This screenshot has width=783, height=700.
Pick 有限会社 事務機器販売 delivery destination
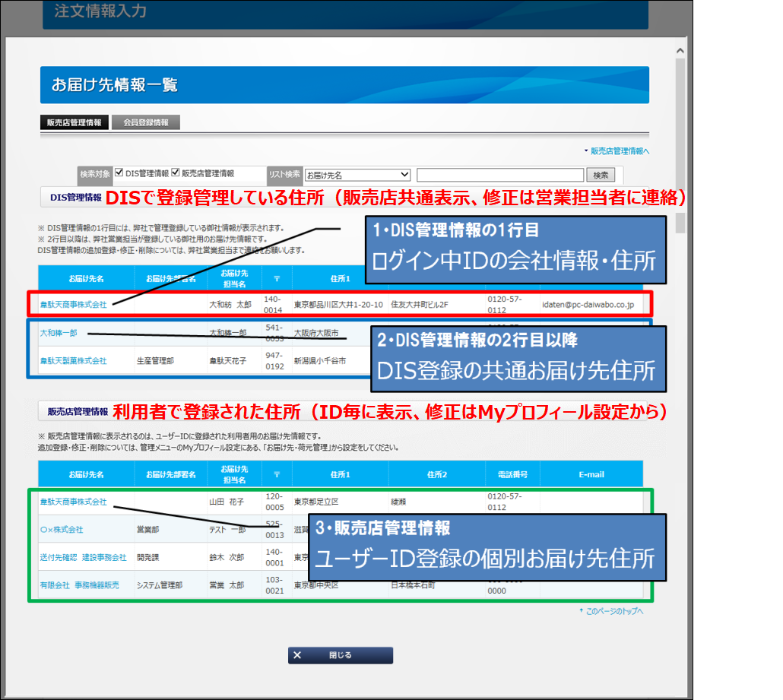pos(79,586)
